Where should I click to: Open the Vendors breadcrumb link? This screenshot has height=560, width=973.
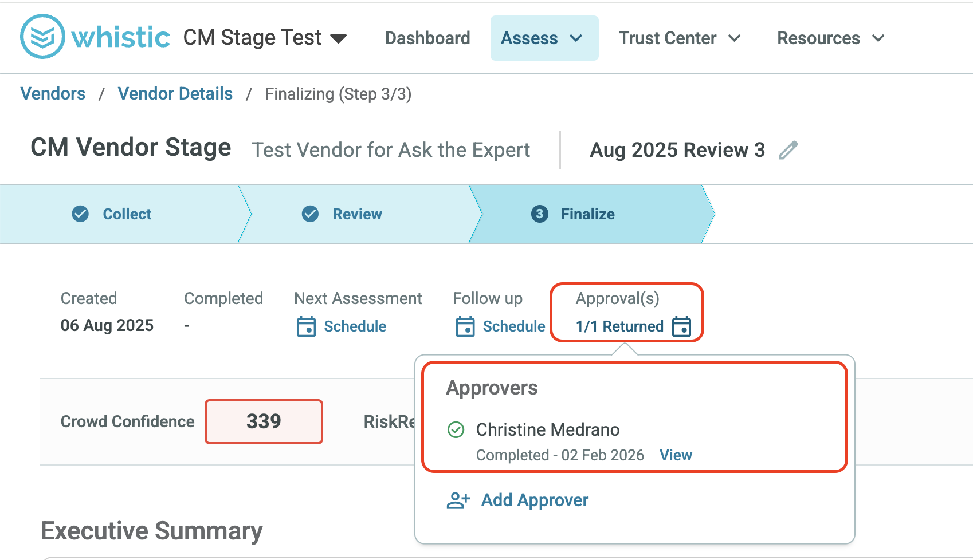[53, 94]
